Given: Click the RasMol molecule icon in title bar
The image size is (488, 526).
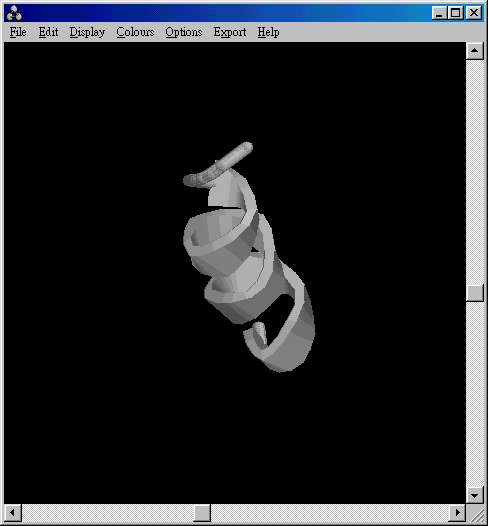Looking at the screenshot, I should click(x=14, y=13).
